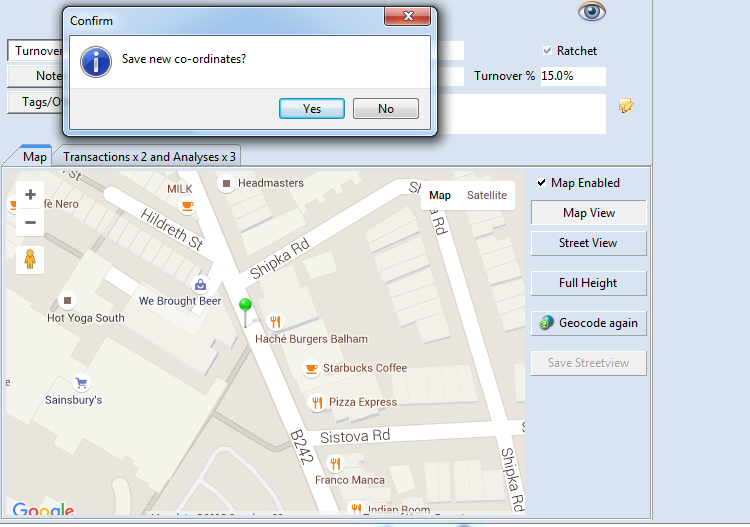
Task: Zoom in the map with plus
Action: click(30, 195)
